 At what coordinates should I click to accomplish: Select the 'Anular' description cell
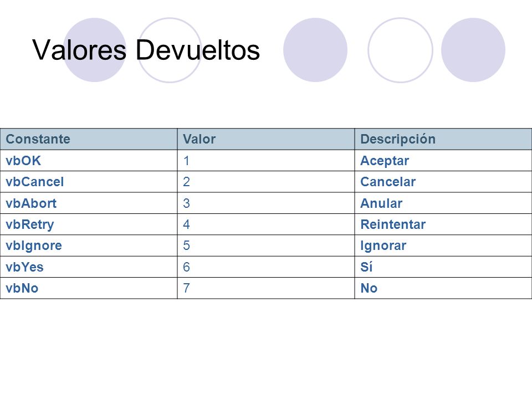[443, 203]
